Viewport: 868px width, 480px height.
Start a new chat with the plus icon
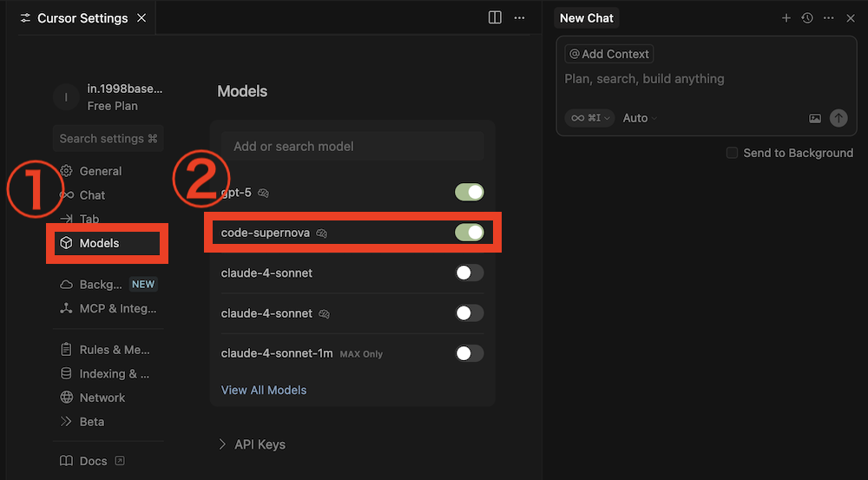click(x=786, y=18)
